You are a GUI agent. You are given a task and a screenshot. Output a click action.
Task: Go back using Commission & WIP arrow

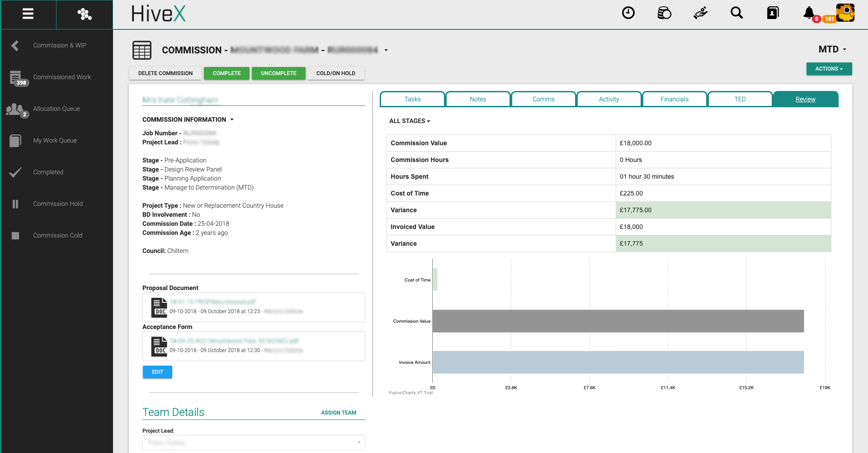[15, 45]
